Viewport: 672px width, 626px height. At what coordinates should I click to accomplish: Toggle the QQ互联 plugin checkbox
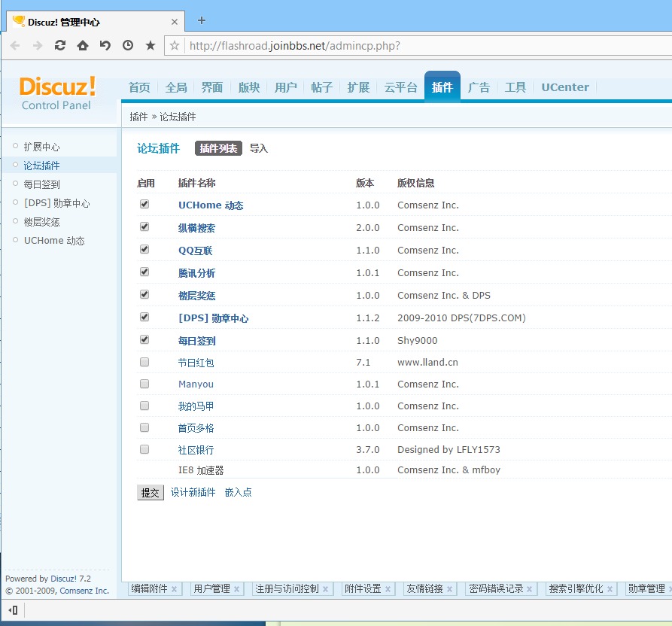click(x=144, y=249)
